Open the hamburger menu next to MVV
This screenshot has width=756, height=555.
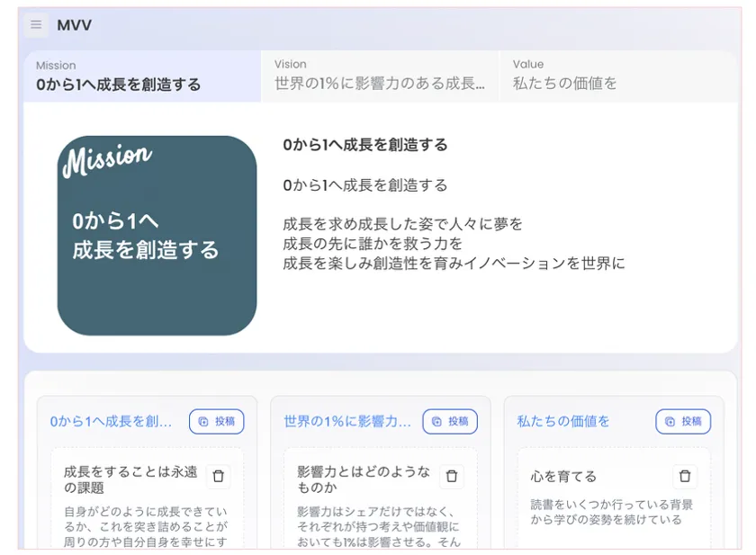(34, 24)
